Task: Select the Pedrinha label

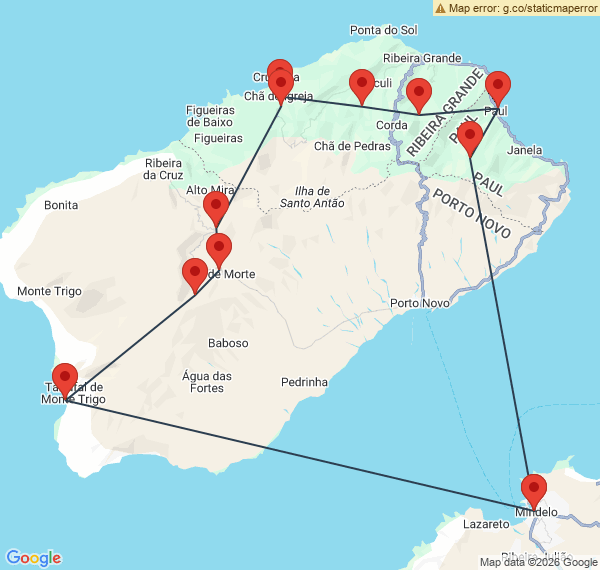Action: pos(305,382)
